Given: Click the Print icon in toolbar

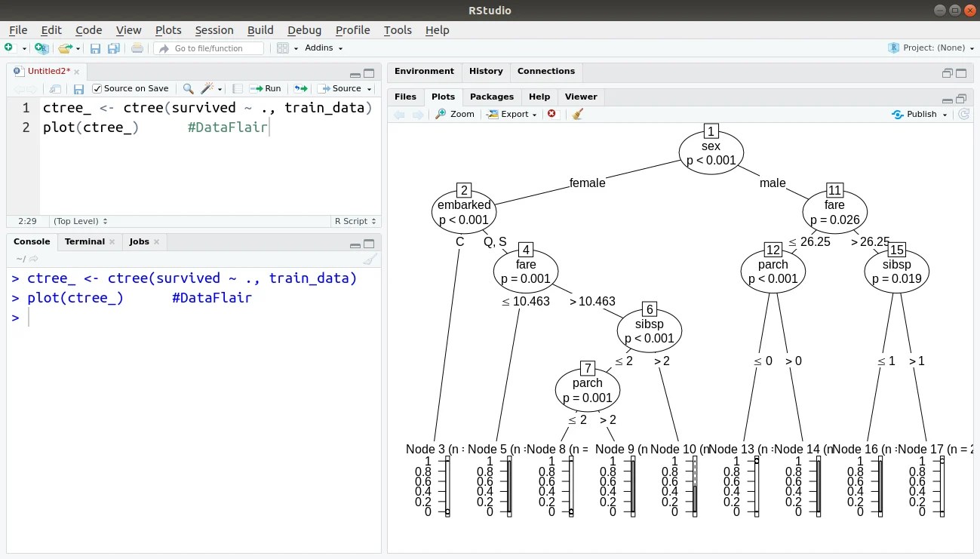Looking at the screenshot, I should (x=137, y=48).
